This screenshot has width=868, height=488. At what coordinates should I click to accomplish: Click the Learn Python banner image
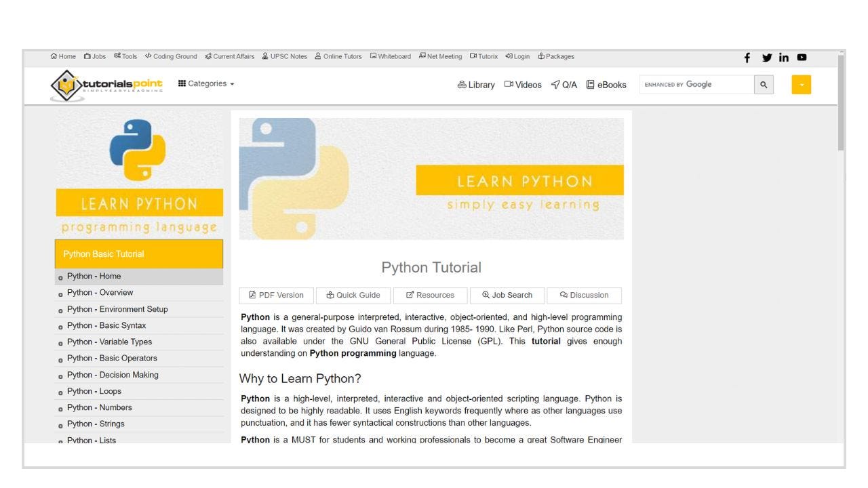pos(431,179)
